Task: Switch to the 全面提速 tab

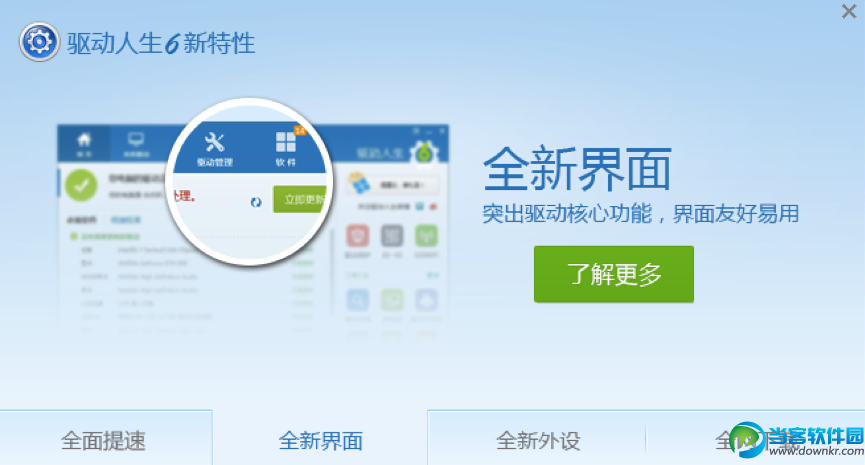Action: [x=103, y=440]
